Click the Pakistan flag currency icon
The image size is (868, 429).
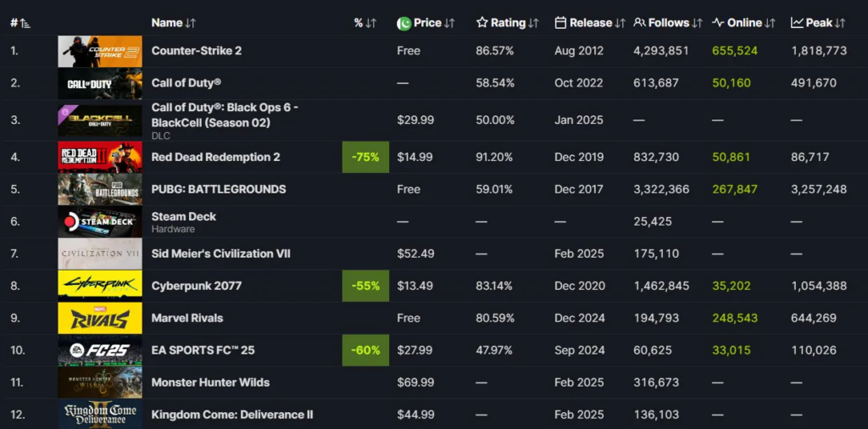[x=404, y=23]
